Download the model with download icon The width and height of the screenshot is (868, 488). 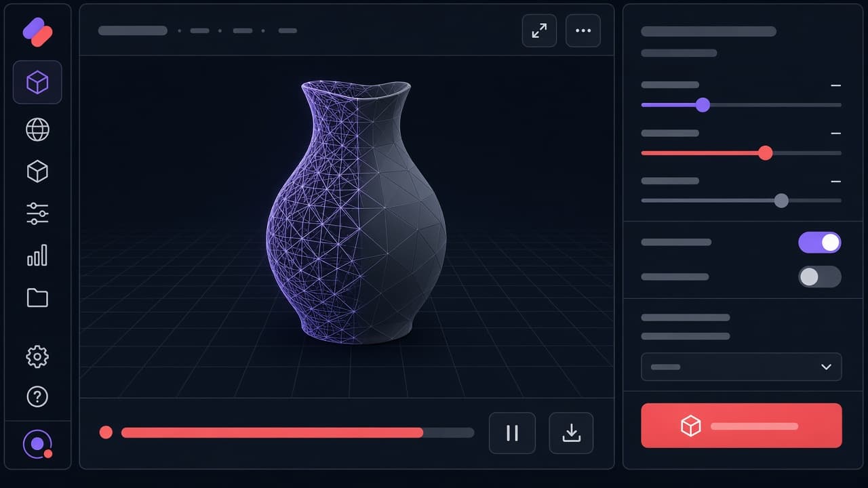(x=571, y=433)
